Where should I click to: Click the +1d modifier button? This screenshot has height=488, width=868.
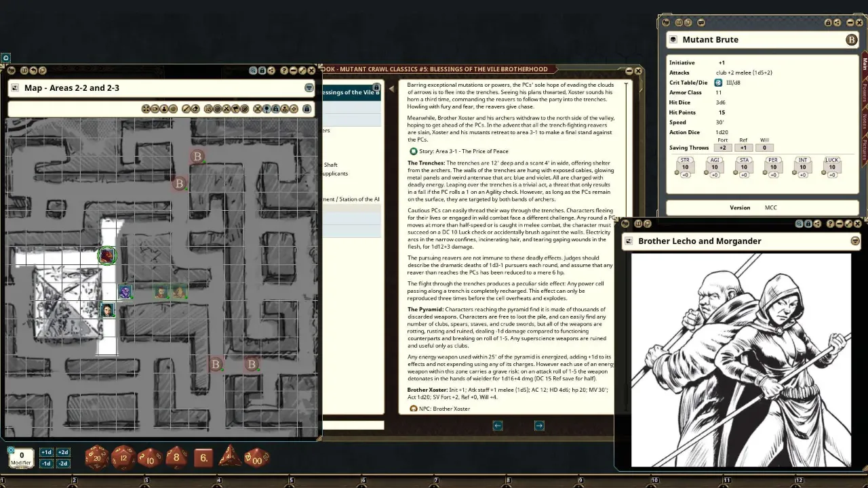tap(47, 452)
